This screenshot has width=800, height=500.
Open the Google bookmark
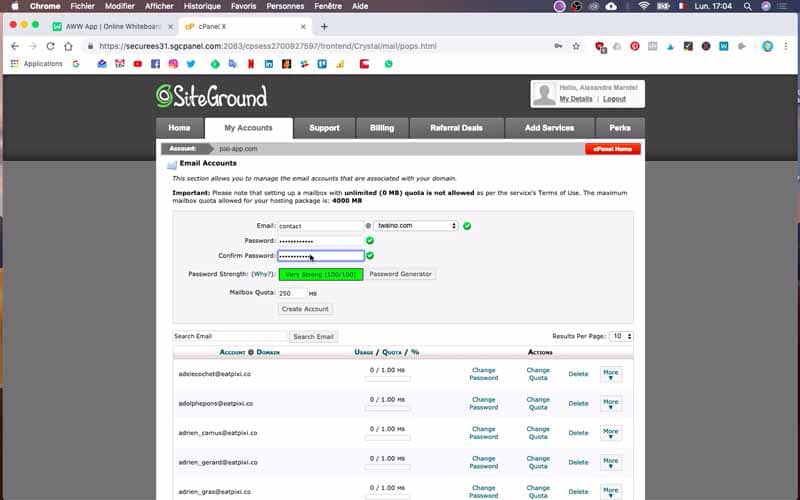pyautogui.click(x=76, y=64)
